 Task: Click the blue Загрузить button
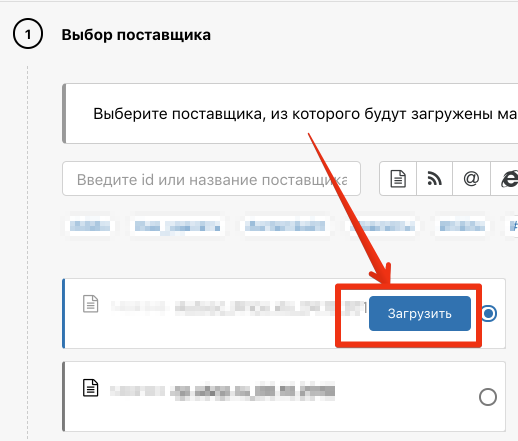[x=420, y=313]
